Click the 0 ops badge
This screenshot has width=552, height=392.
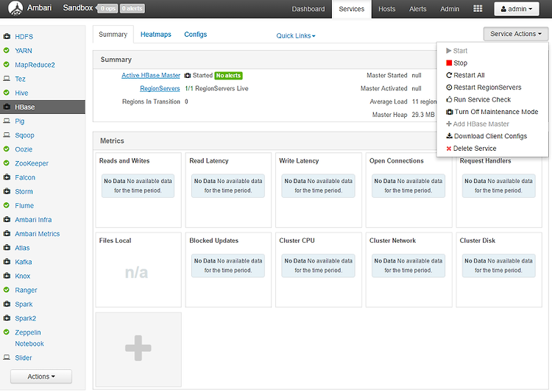click(108, 8)
